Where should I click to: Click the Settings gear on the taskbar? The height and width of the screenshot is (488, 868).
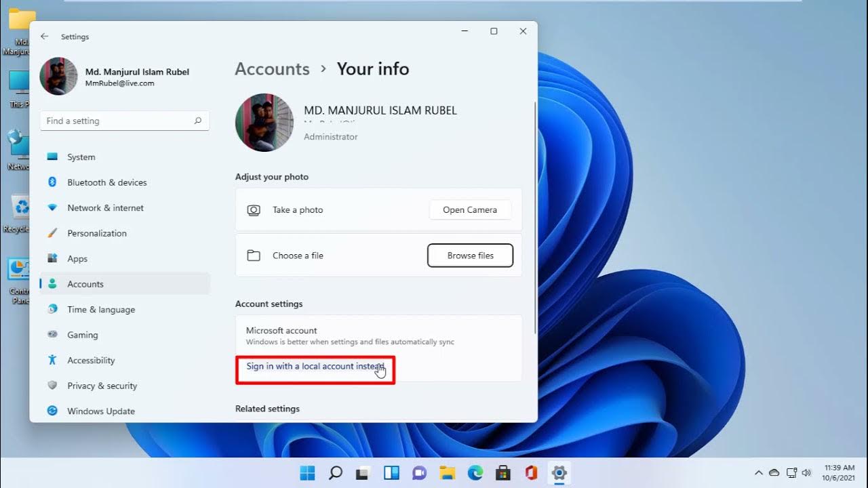559,472
